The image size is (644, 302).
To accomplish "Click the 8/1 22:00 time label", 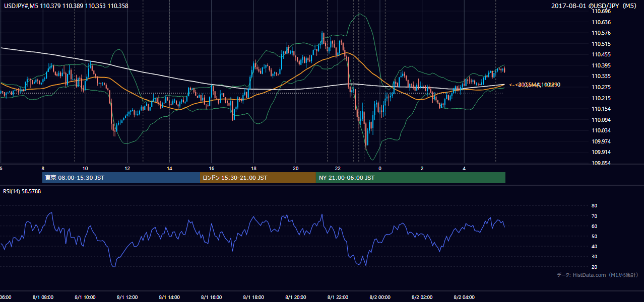I will coord(338,297).
